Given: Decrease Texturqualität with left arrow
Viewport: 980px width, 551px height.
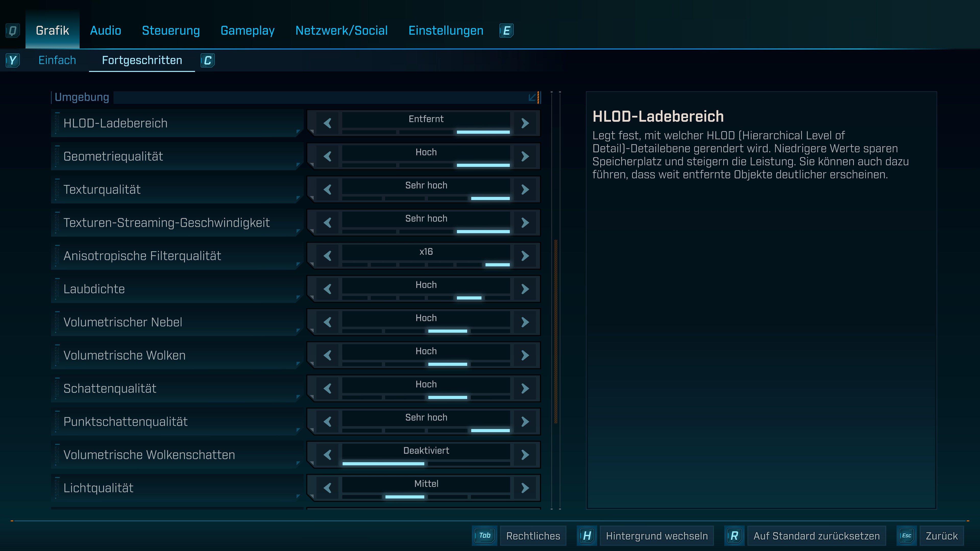Looking at the screenshot, I should coord(327,189).
